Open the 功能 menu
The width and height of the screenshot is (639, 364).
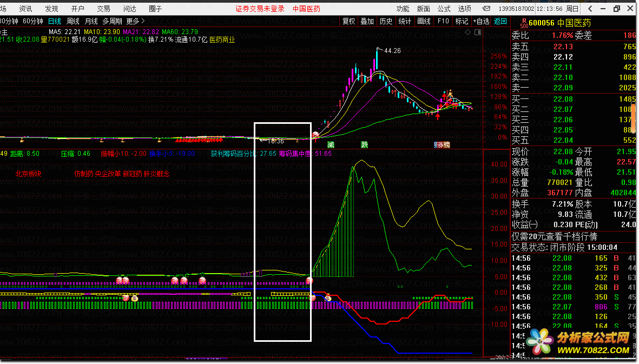pyautogui.click(x=403, y=9)
